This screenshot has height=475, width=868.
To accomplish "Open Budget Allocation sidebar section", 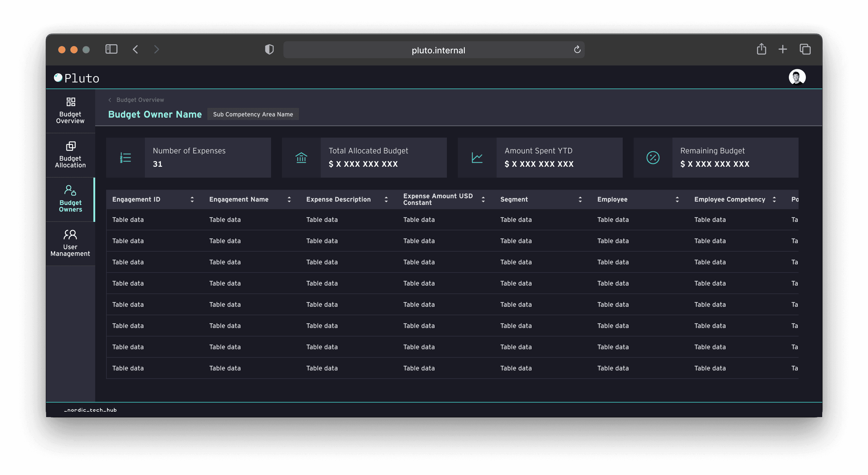I will pos(70,155).
